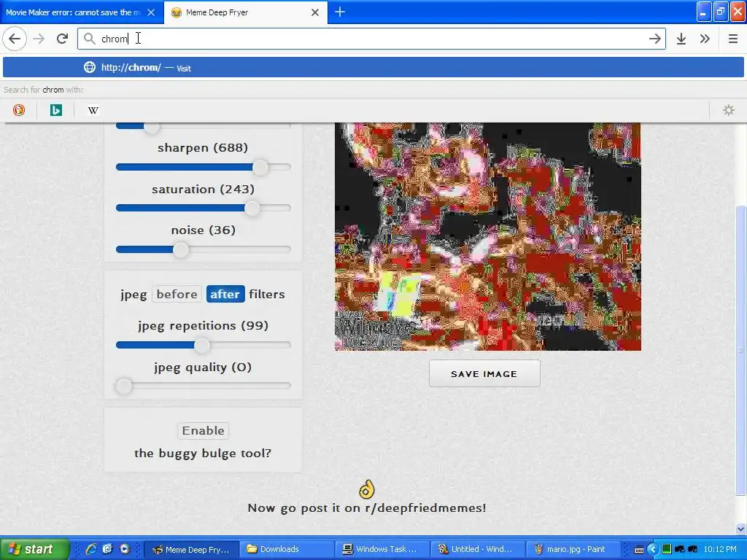This screenshot has height=560, width=747.
Task: Click the OK hand emoji
Action: click(366, 489)
